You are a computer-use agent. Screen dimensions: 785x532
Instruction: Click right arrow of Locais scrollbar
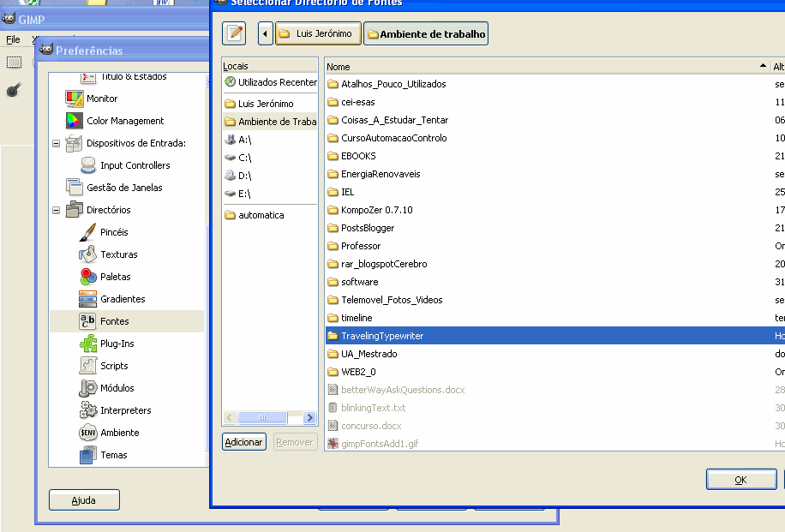coord(310,417)
